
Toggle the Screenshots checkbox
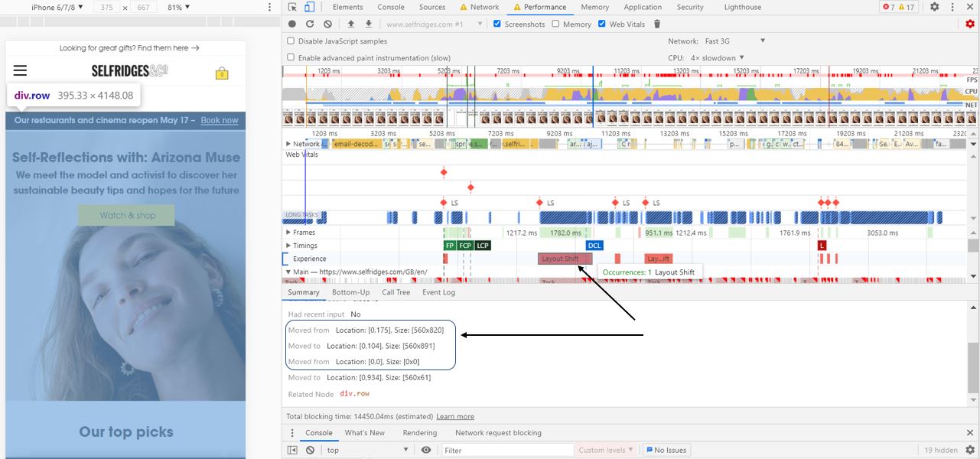click(x=497, y=24)
